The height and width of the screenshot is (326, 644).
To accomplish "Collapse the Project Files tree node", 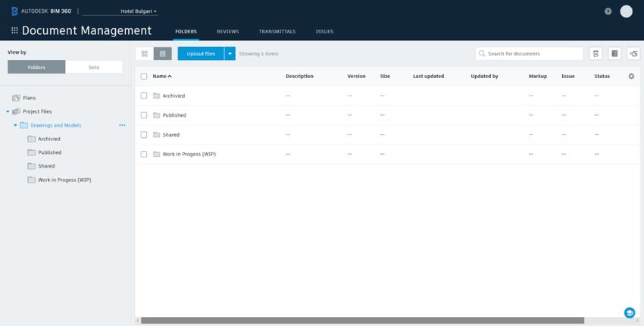I will coord(8,111).
